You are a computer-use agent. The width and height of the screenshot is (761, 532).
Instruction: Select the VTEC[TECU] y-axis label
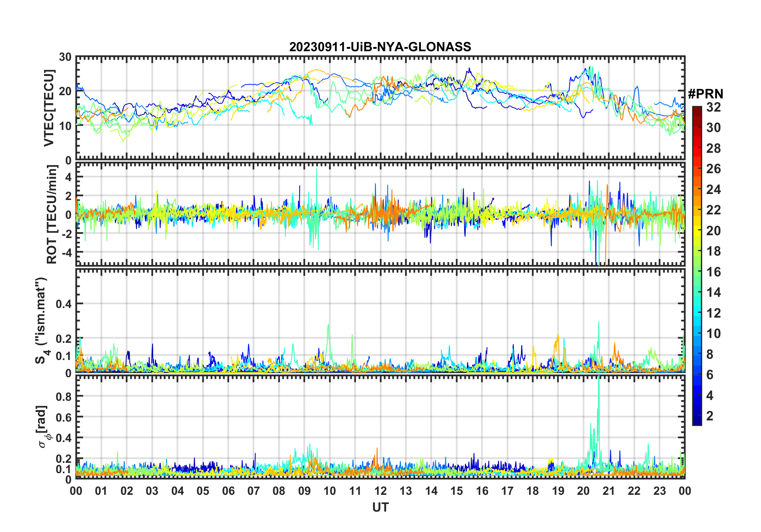point(49,108)
